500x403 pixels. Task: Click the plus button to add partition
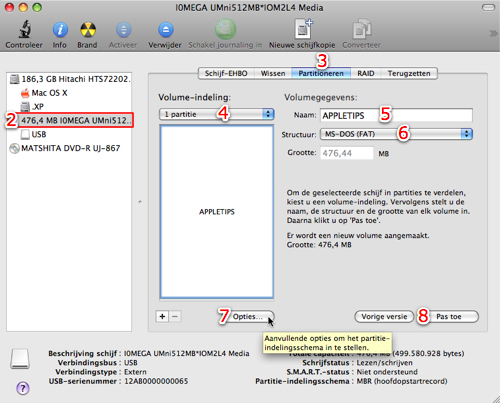pos(162,316)
